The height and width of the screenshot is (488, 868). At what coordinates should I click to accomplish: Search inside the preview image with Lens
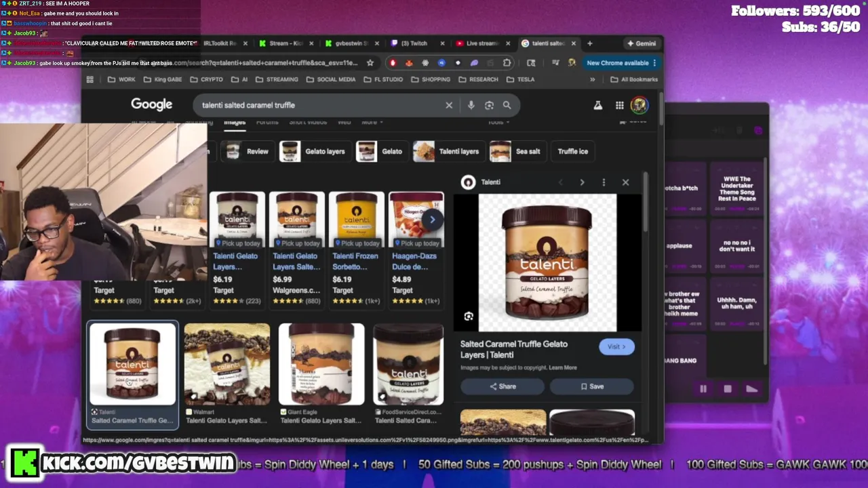(x=468, y=317)
